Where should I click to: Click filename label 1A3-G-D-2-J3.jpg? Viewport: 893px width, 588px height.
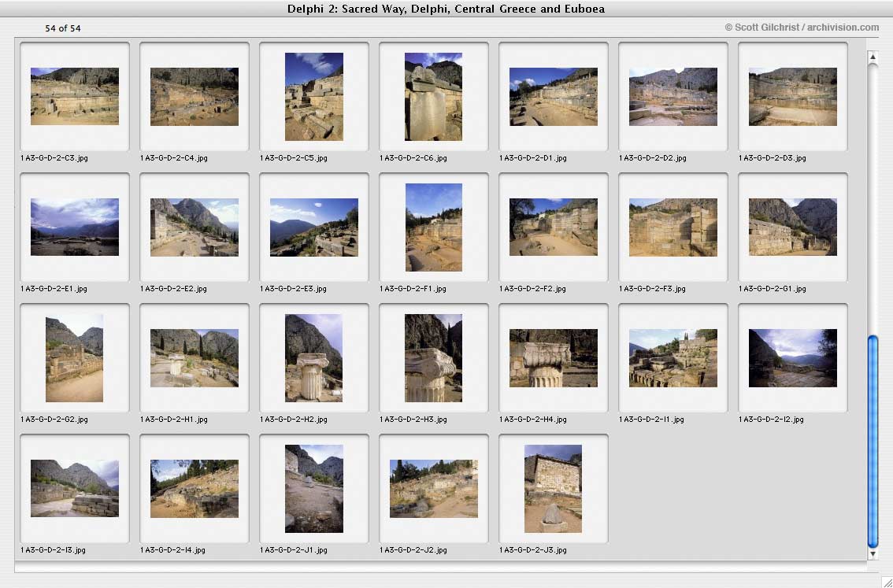pos(532,550)
